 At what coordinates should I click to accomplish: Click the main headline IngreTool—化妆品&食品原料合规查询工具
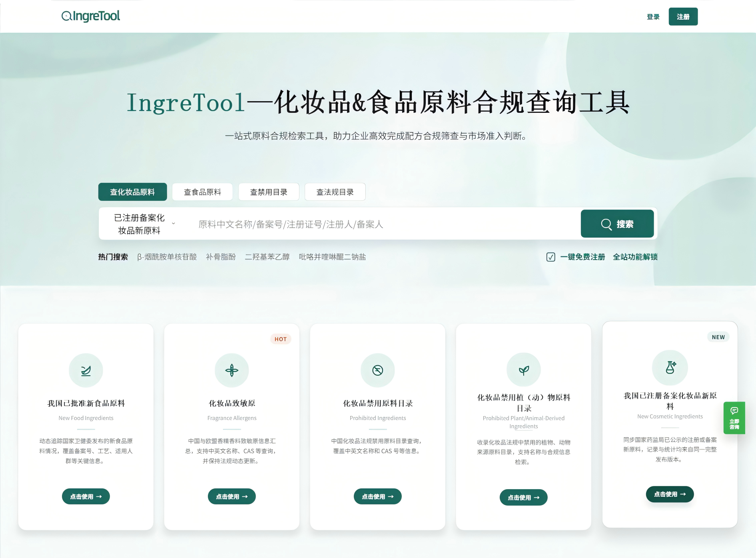click(378, 102)
